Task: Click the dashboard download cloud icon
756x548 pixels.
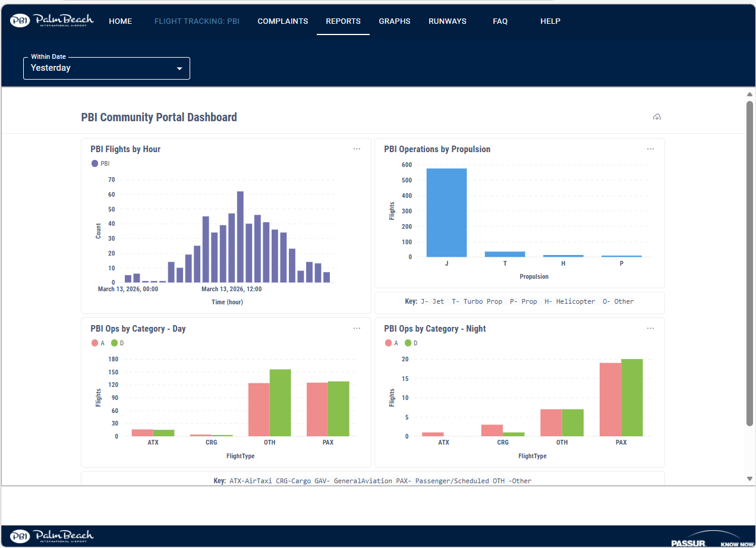Action: [x=657, y=117]
